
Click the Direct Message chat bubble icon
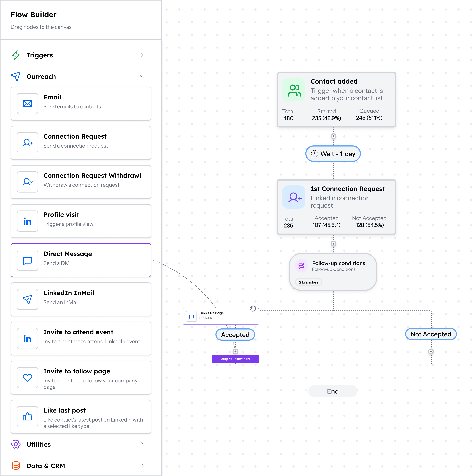click(x=27, y=260)
